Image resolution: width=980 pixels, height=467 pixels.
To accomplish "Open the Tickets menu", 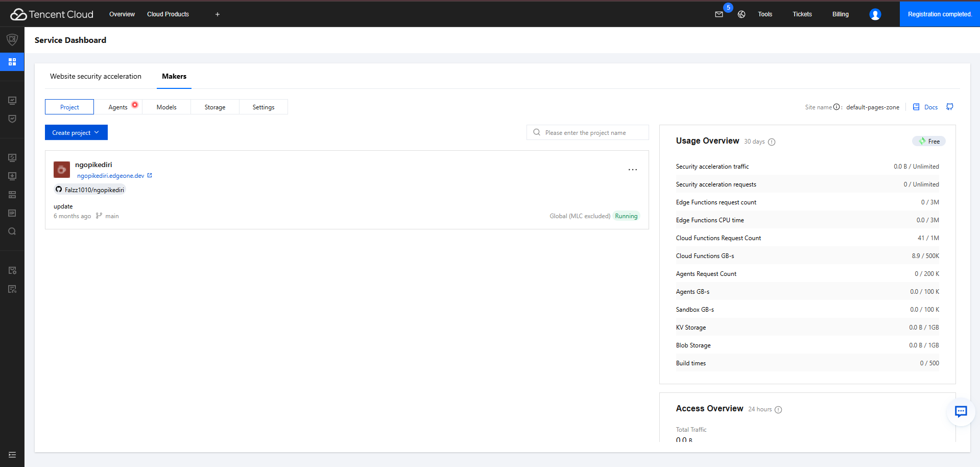I will (802, 14).
